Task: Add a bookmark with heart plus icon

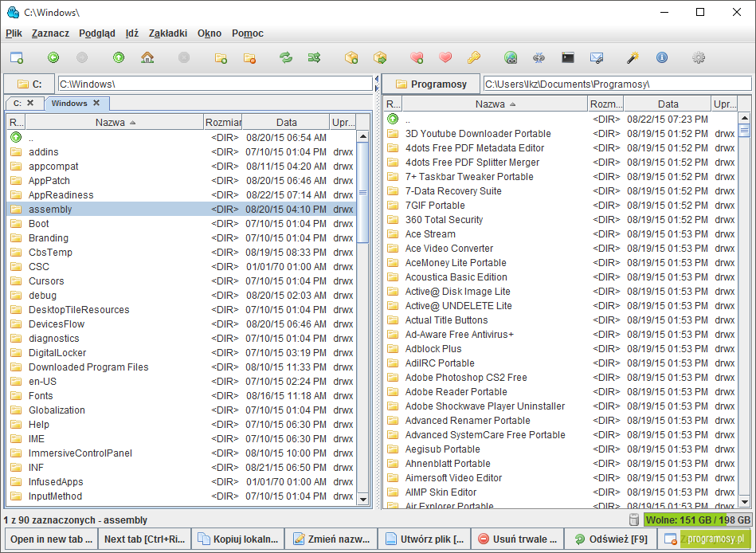Action: (x=417, y=58)
